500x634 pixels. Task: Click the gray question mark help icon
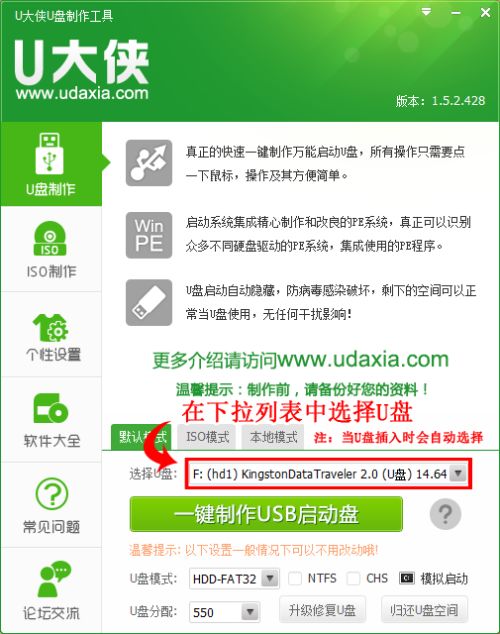click(445, 514)
